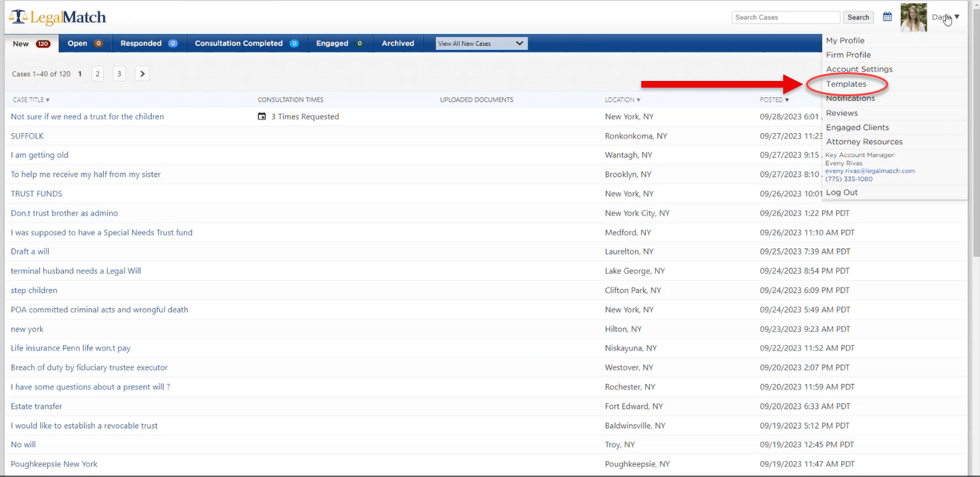The height and width of the screenshot is (477, 980).
Task: Email eveny.rivas@legalmatch.com link
Action: 870,171
